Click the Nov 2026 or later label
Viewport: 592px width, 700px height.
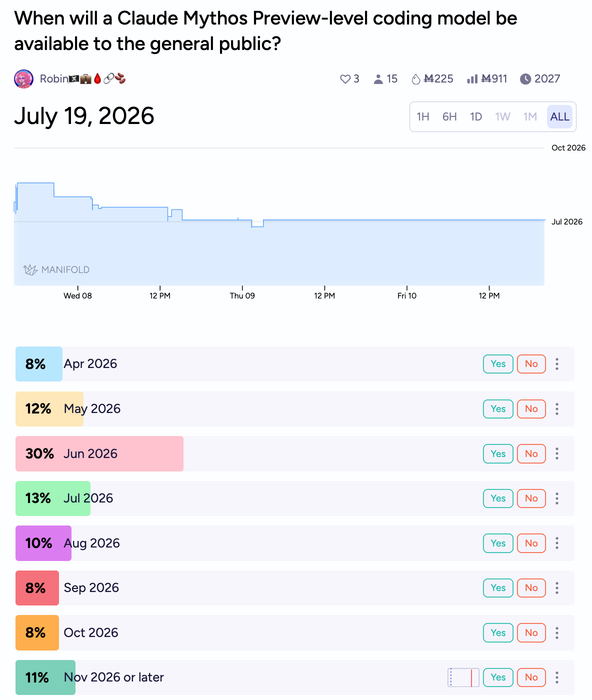coord(114,677)
